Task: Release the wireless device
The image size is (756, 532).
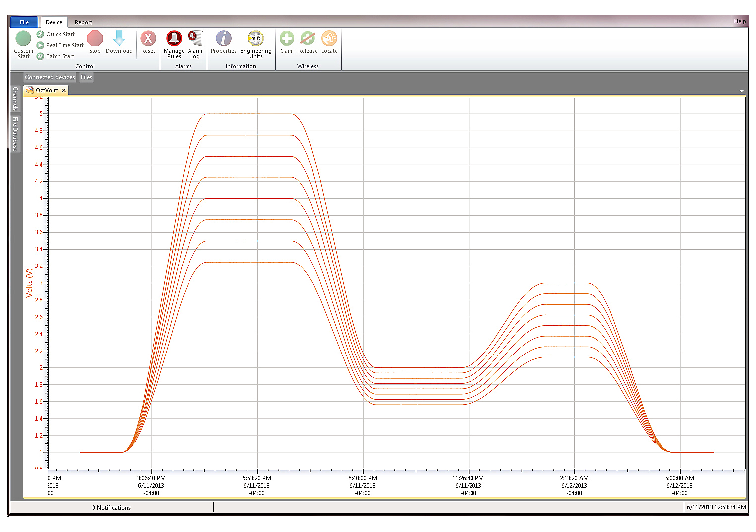Action: click(x=308, y=39)
